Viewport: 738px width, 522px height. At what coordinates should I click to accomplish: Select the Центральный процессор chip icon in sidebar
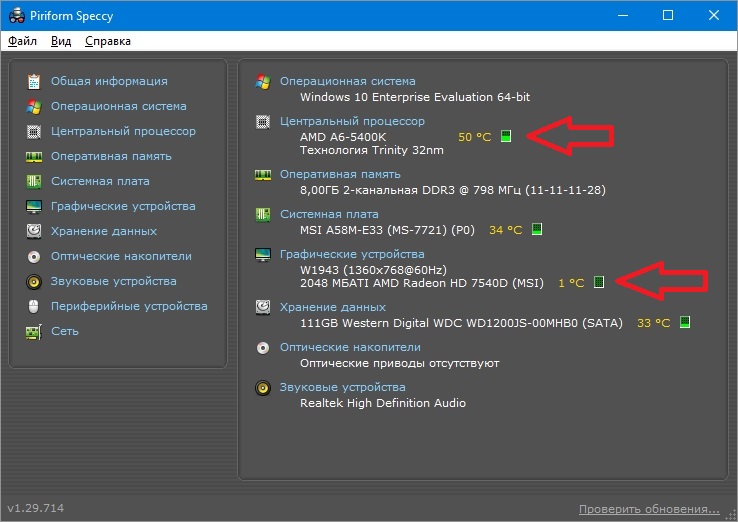(34, 131)
